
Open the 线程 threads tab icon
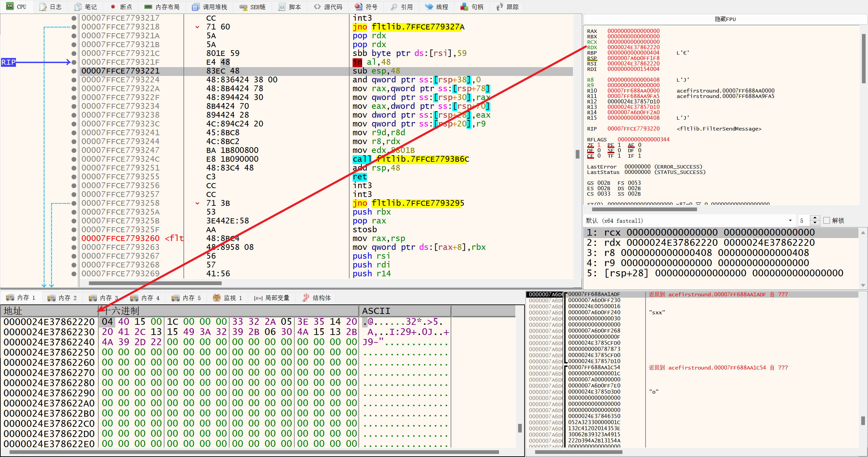click(429, 7)
